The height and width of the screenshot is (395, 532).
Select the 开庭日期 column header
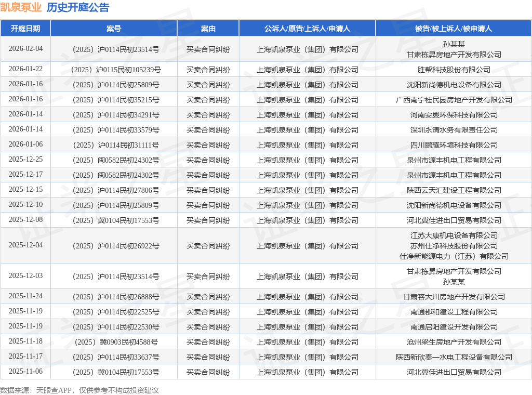(25, 29)
